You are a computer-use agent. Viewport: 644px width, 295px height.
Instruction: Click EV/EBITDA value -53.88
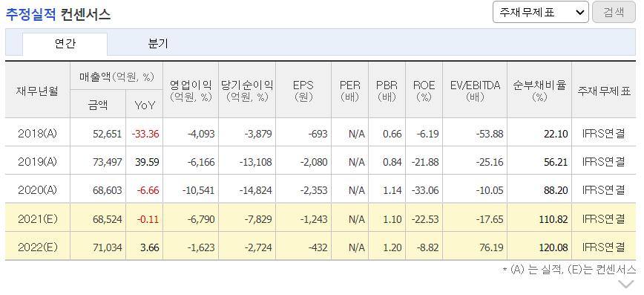pyautogui.click(x=490, y=134)
